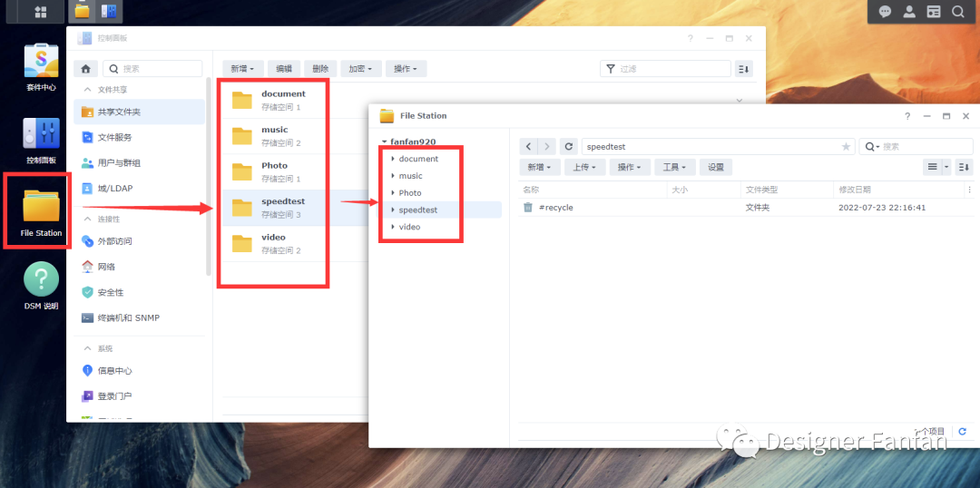The image size is (980, 488).
Task: Select 登录门户 in the Control Panel sidebar
Action: [x=140, y=396]
